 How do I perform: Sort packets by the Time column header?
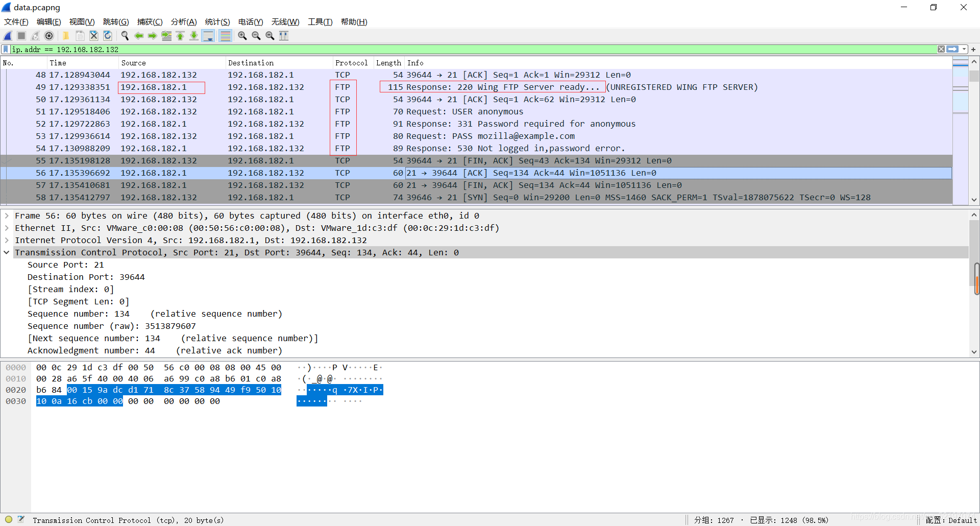(83, 63)
